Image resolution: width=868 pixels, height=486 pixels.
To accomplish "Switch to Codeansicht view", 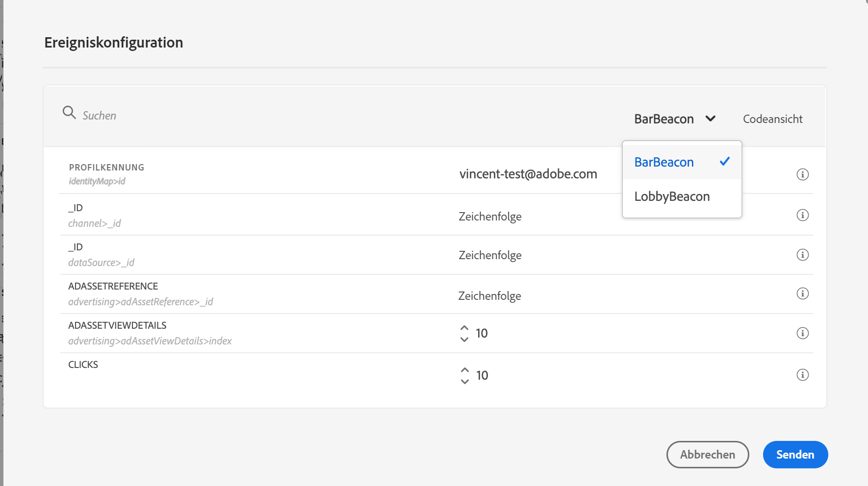I will pyautogui.click(x=772, y=119).
